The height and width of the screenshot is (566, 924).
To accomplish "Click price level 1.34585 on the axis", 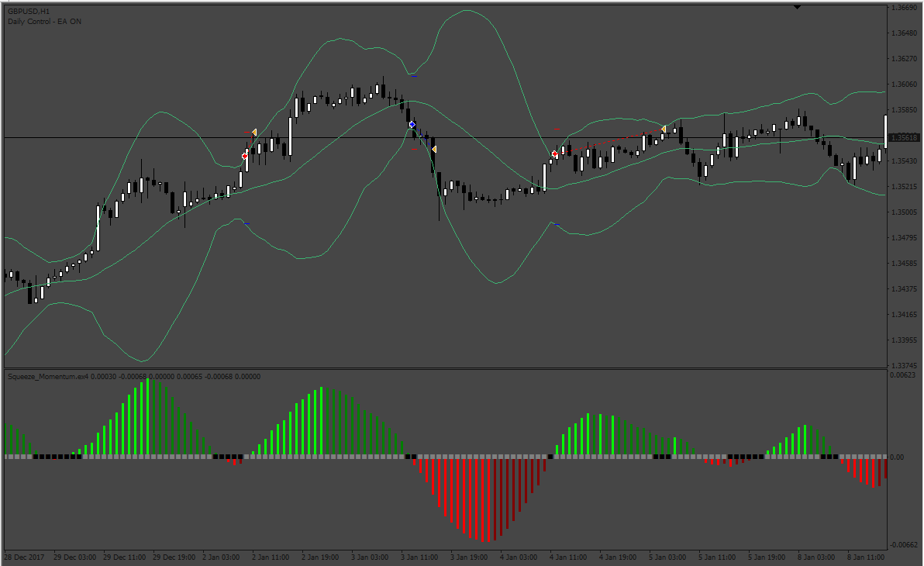I will 905,264.
